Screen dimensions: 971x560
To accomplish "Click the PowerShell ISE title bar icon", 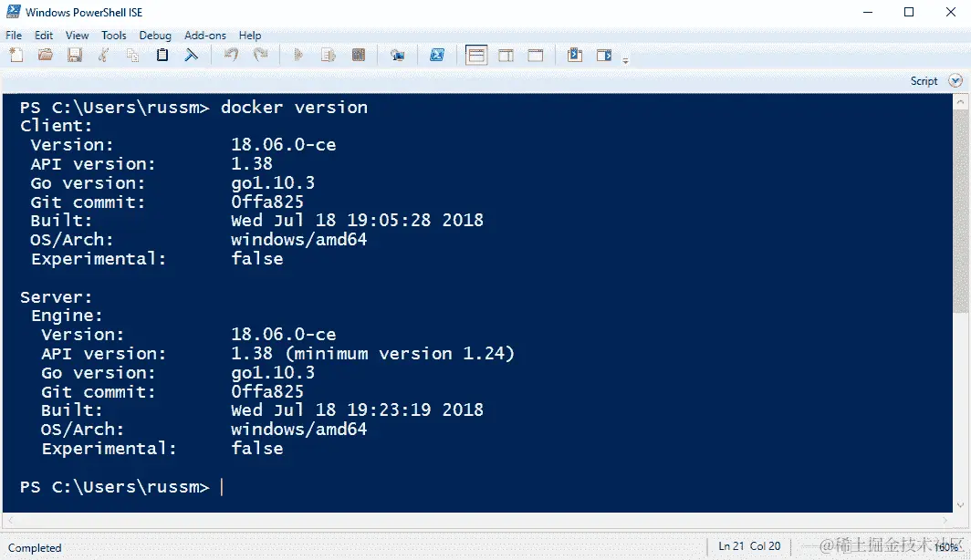I will [x=13, y=12].
